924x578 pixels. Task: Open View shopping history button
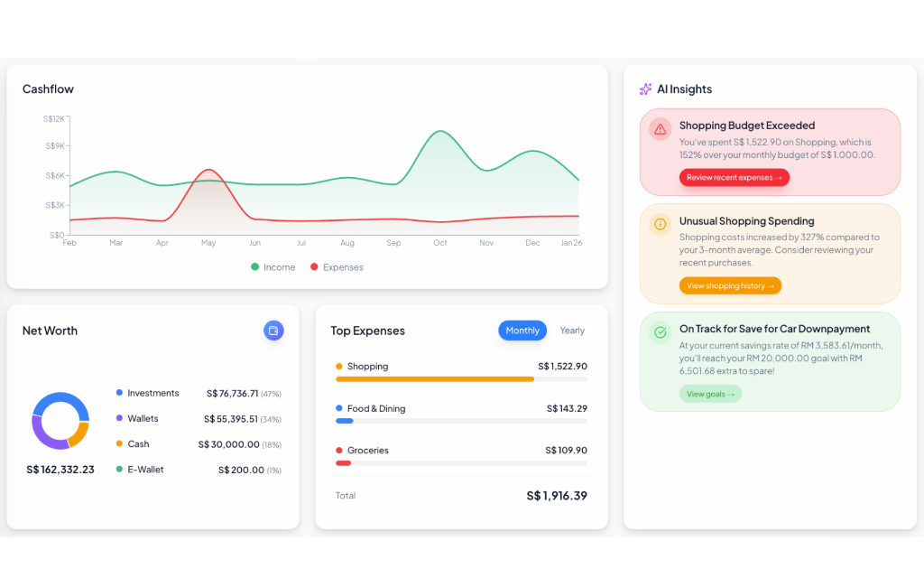click(730, 285)
